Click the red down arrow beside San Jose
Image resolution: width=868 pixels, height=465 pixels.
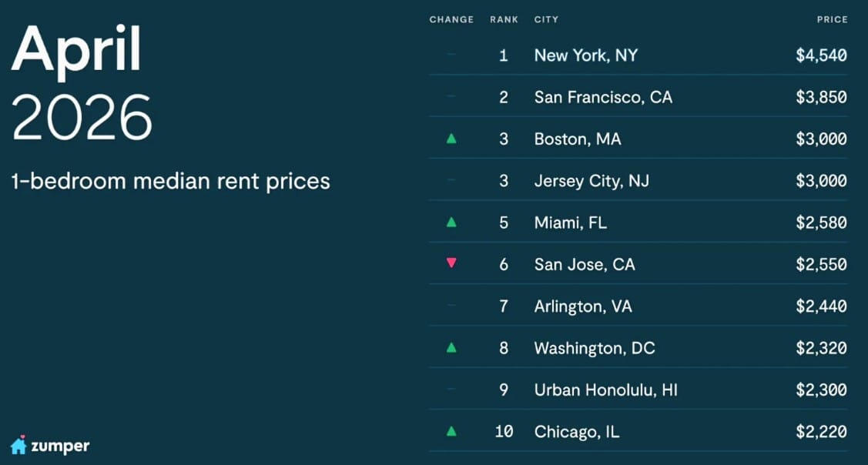(451, 263)
